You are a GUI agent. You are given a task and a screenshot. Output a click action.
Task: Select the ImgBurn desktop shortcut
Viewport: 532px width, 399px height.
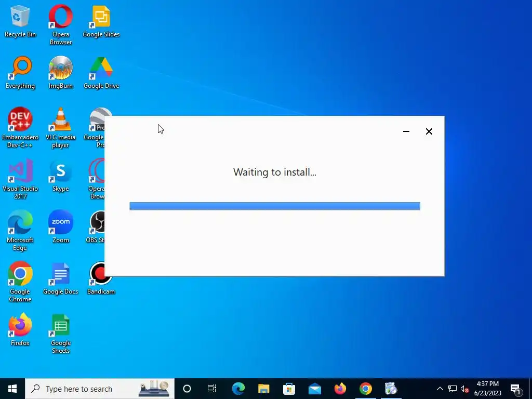pos(60,73)
